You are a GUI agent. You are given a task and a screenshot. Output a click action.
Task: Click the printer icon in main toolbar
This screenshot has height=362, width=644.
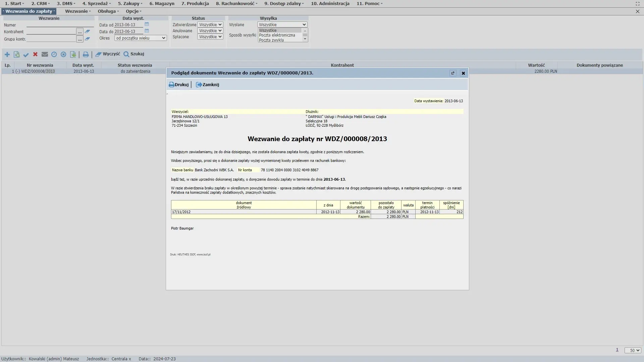coord(86,54)
